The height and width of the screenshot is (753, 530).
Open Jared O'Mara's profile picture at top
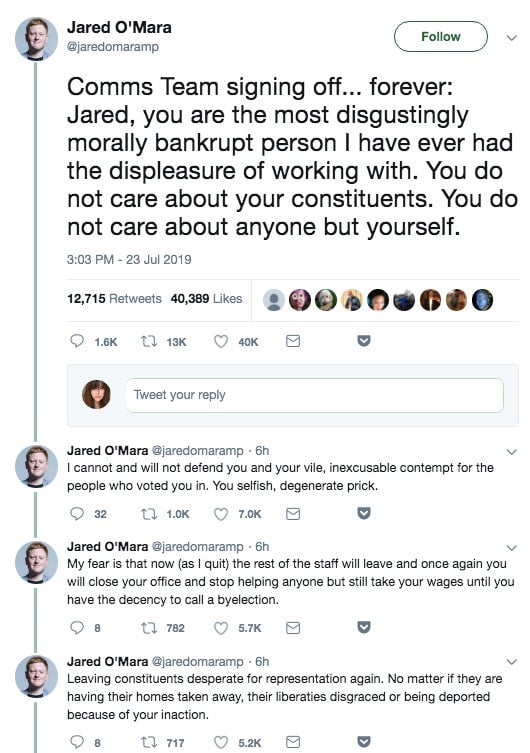(x=36, y=39)
